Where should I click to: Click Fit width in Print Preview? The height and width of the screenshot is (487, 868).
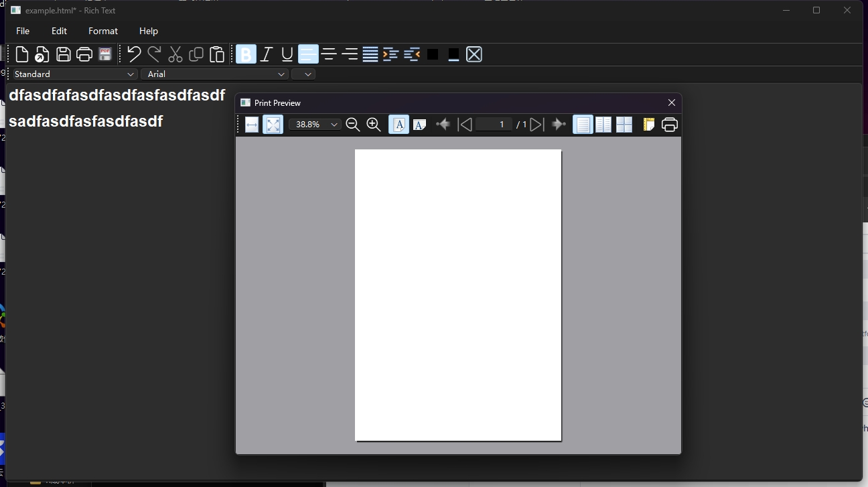[x=252, y=125]
